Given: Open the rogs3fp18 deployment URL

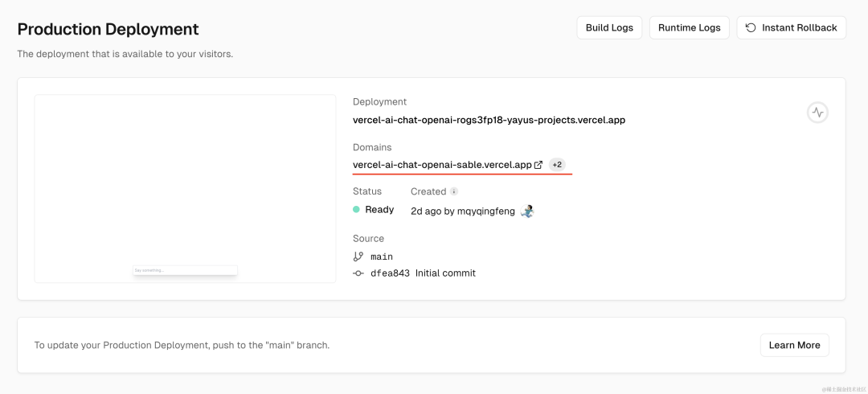Looking at the screenshot, I should 489,120.
